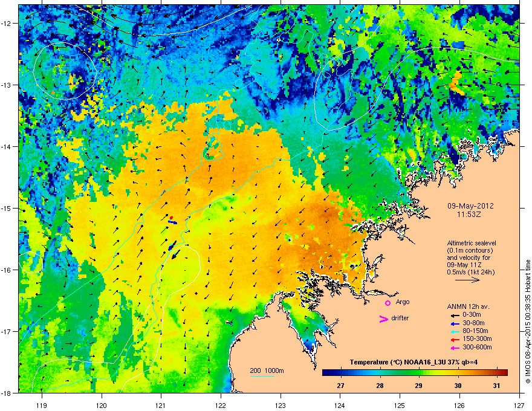Click the colorbar tick label '28'
Screen dimensions: 532x411
[x=380, y=386]
